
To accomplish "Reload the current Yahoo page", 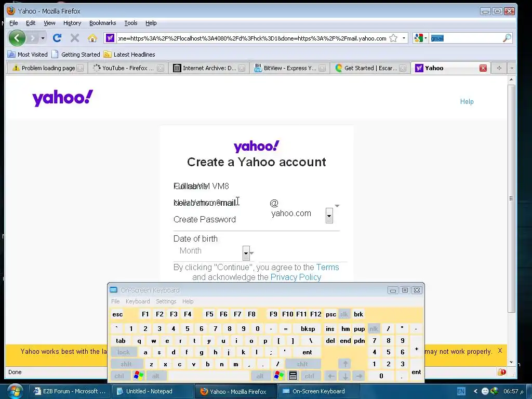I will click(57, 38).
